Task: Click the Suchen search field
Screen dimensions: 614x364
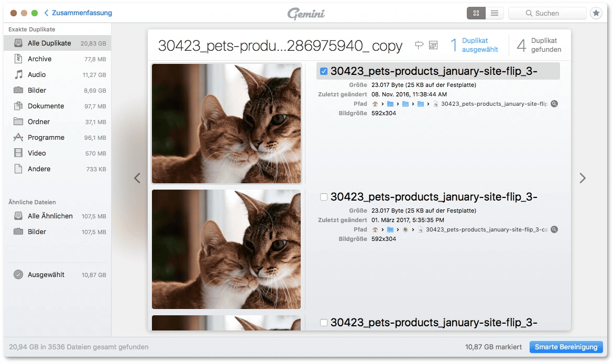Action: (547, 13)
